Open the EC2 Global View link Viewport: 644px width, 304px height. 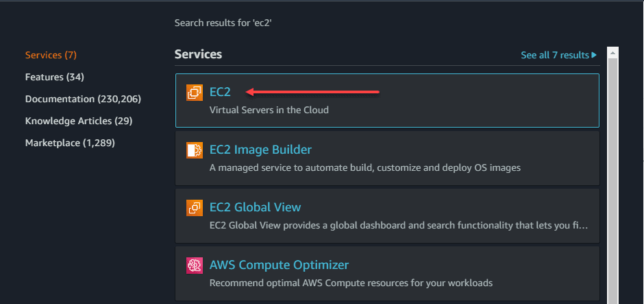pos(255,207)
